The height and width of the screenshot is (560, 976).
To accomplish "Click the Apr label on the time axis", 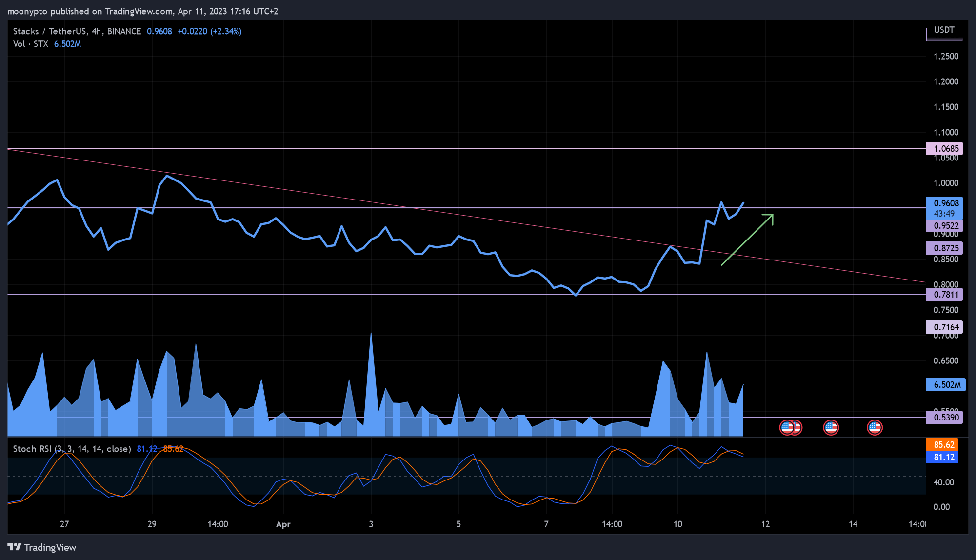I will pos(283,524).
